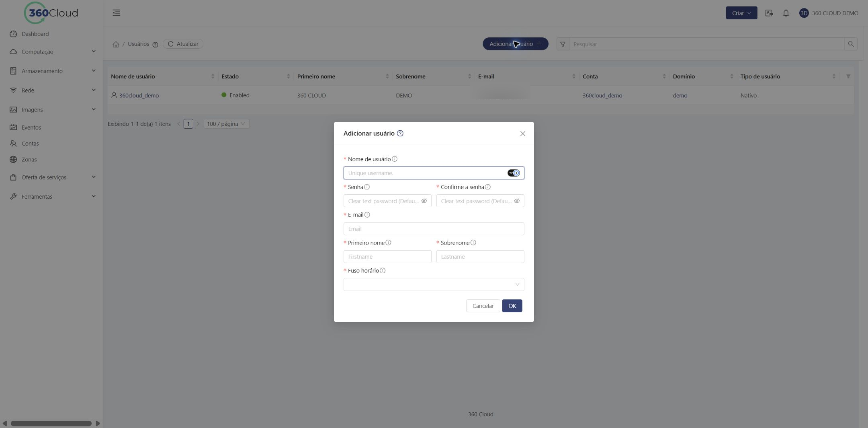Expand the Imagens sidebar menu
This screenshot has height=428, width=868.
coord(51,109)
